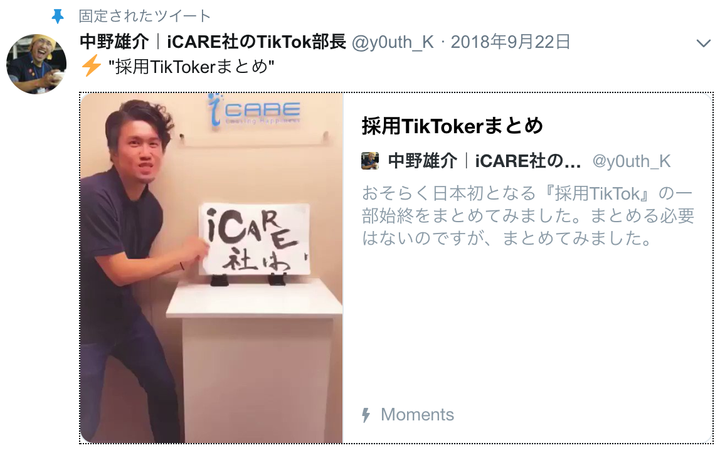
Task: Click the iCARE logo in the photo
Action: tap(253, 111)
